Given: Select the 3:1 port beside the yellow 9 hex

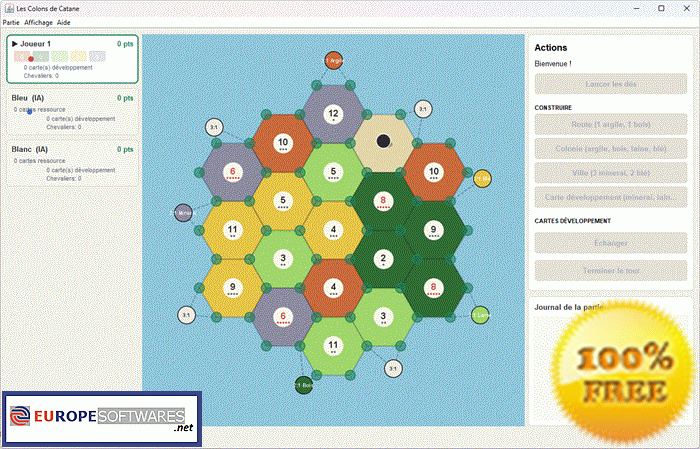Looking at the screenshot, I should click(186, 315).
